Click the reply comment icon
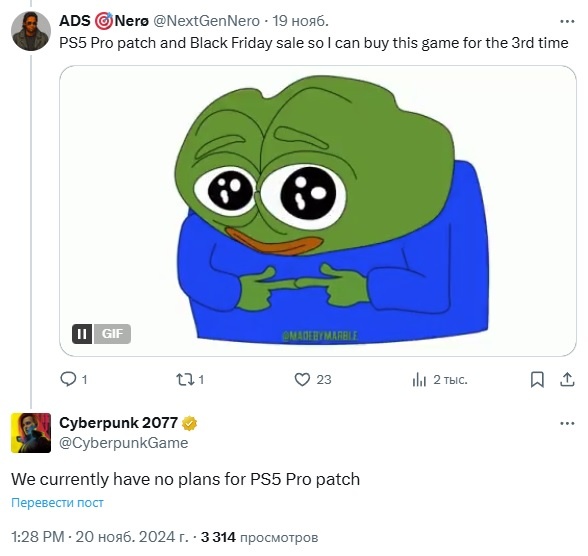The image size is (588, 556). tap(68, 379)
